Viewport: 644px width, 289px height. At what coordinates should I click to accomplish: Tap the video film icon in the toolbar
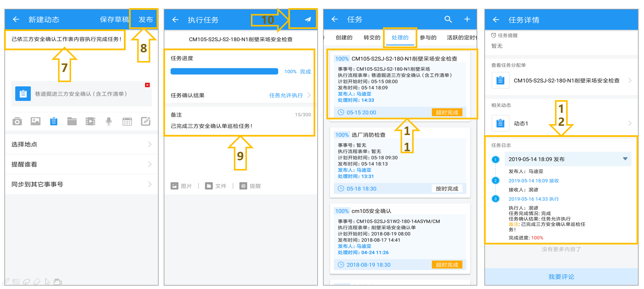[x=90, y=121]
